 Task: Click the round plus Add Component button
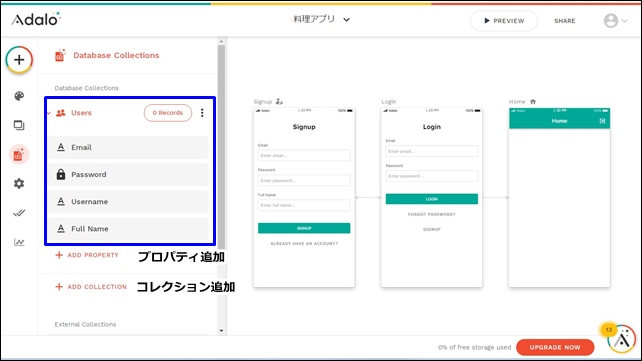point(19,60)
